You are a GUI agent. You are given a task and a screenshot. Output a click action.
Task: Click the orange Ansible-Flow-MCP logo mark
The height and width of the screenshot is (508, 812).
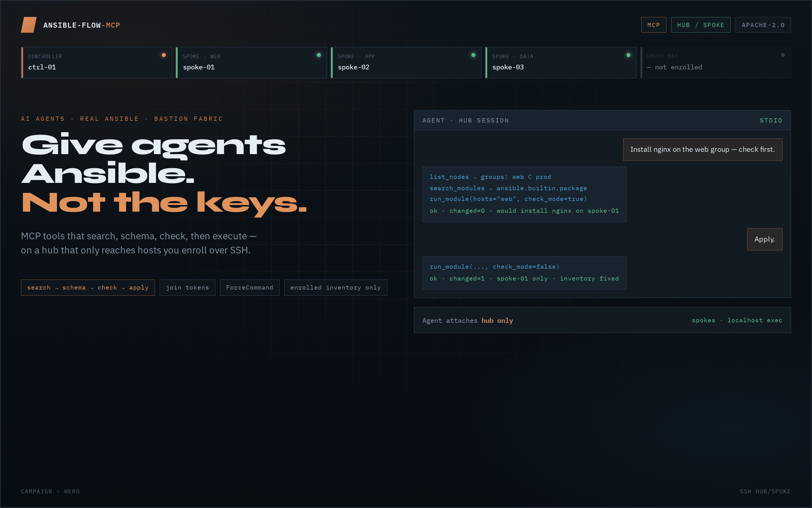click(29, 25)
